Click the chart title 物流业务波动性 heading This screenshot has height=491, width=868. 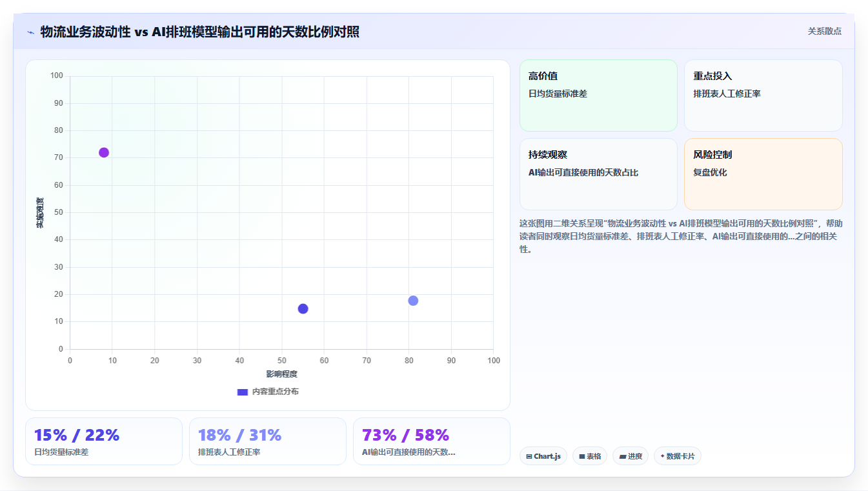click(x=200, y=32)
